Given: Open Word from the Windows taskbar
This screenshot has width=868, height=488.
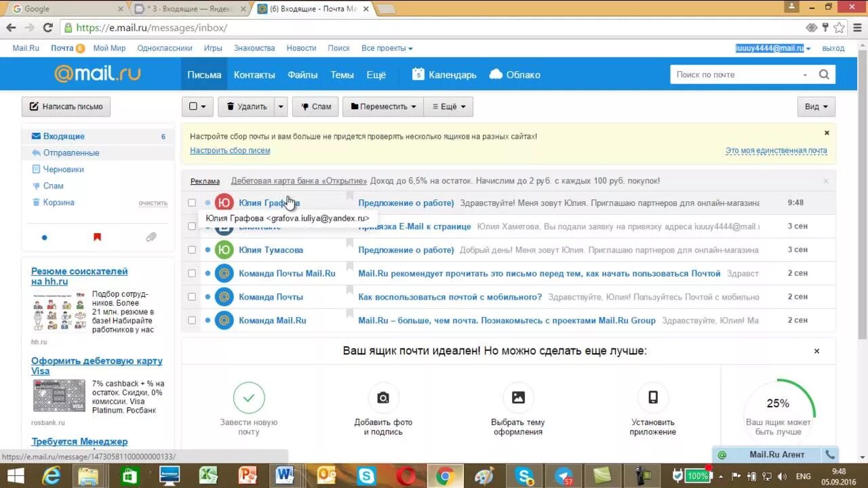Looking at the screenshot, I should [x=286, y=476].
